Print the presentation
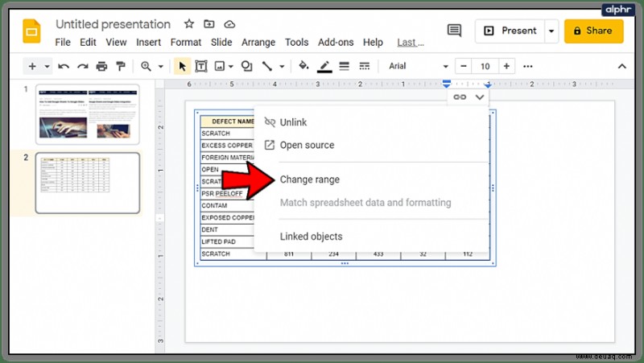The width and height of the screenshot is (644, 363). point(101,66)
